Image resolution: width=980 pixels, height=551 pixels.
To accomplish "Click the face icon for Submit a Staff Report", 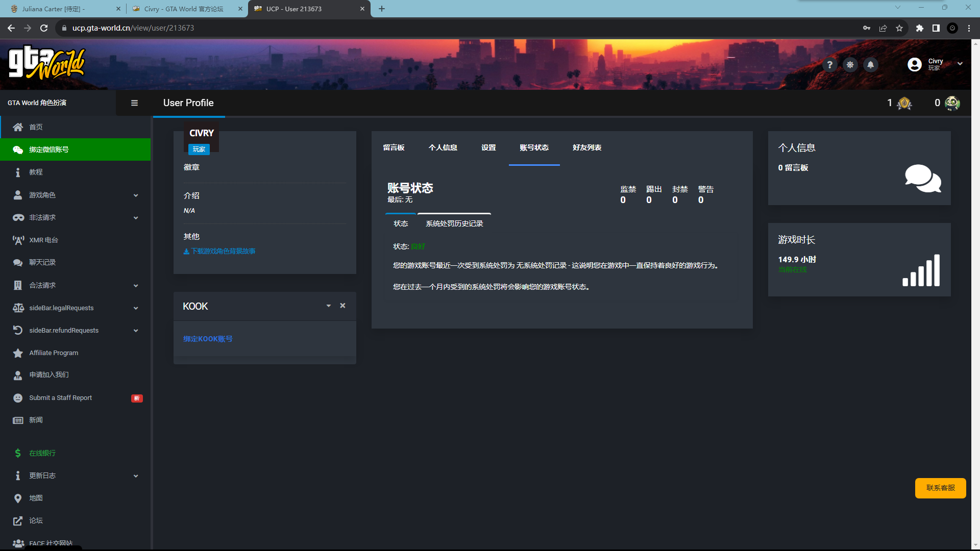I will (x=18, y=398).
